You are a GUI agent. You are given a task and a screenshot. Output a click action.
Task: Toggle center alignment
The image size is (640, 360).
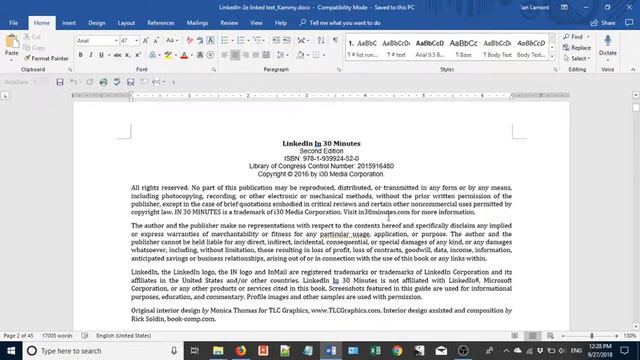pos(235,55)
